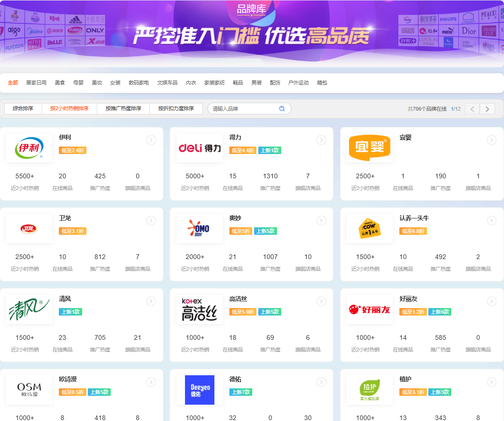
Task: Expand the 好丽友 card arrow
Action: pyautogui.click(x=491, y=301)
